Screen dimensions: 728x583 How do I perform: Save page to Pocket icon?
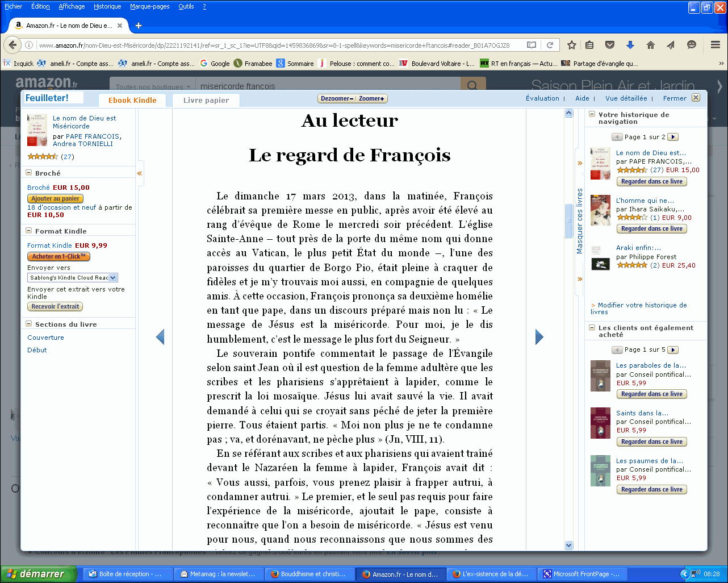610,45
